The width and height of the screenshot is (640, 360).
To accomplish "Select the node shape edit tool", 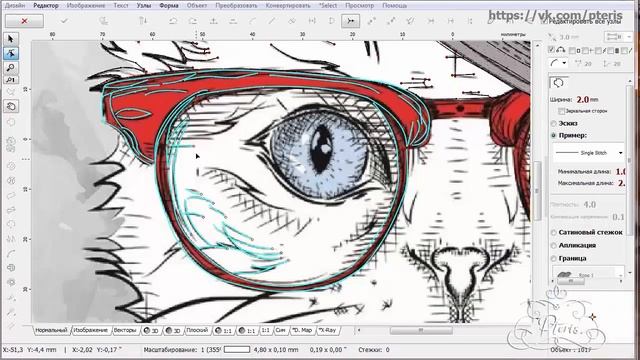I will [11, 53].
